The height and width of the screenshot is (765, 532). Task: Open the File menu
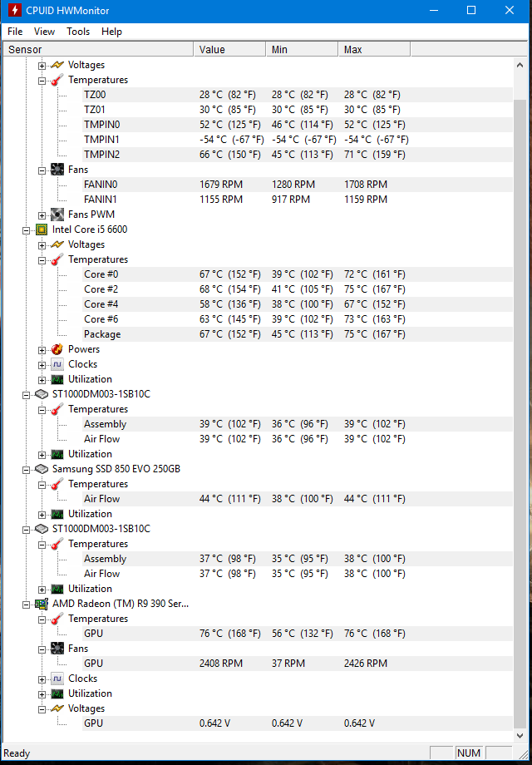click(15, 32)
